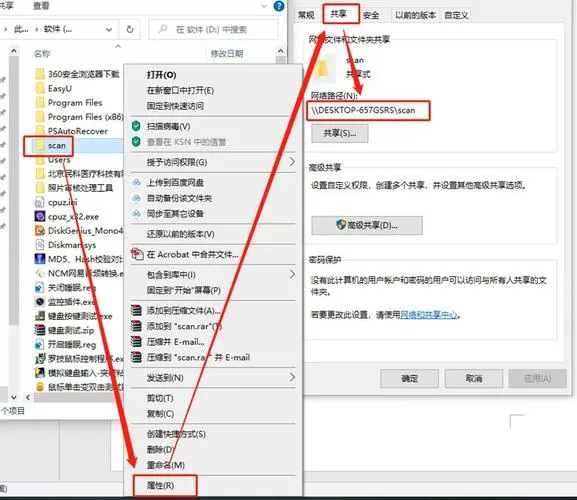The width and height of the screenshot is (577, 500).
Task: Choose 扫描病毒(V) menu entry
Action: tap(168, 126)
